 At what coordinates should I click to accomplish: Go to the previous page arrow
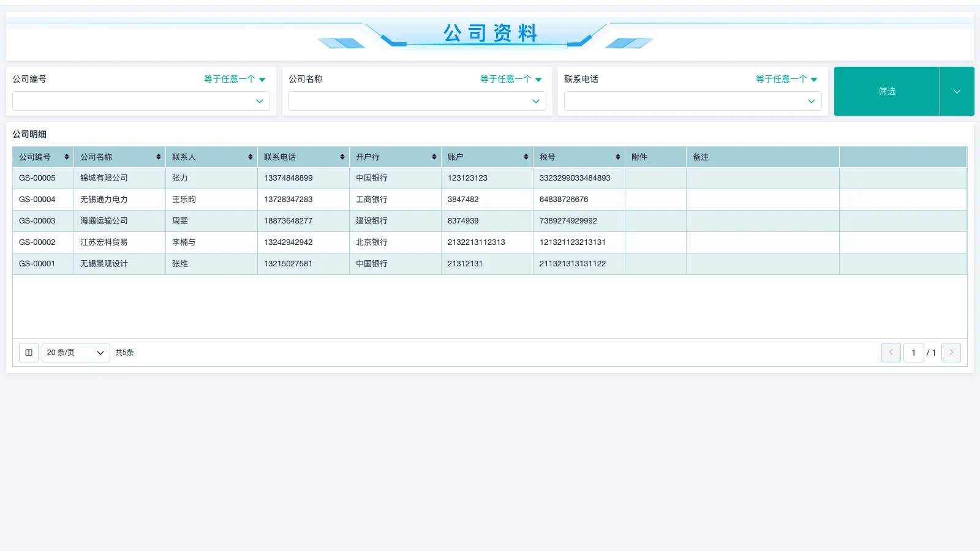pos(891,353)
